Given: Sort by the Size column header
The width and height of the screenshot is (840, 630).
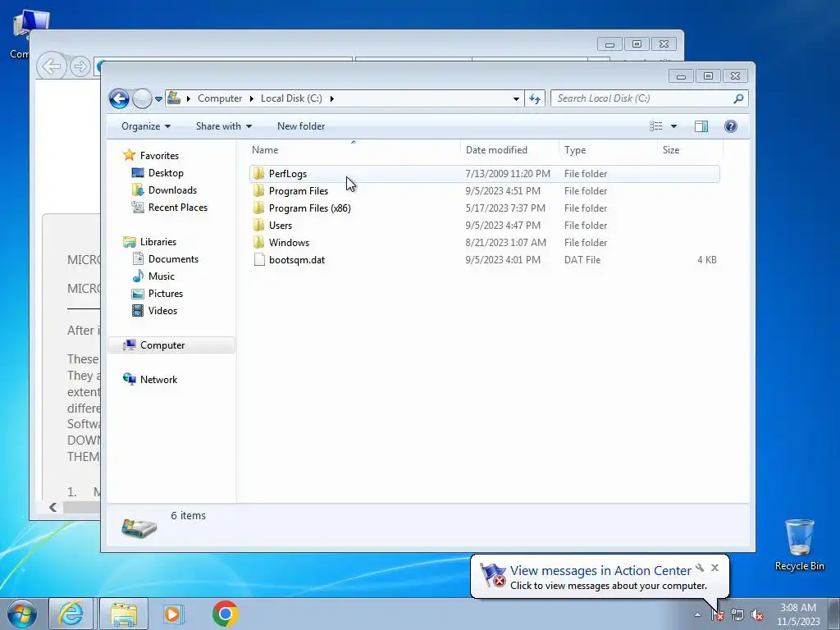Looking at the screenshot, I should [x=690, y=150].
